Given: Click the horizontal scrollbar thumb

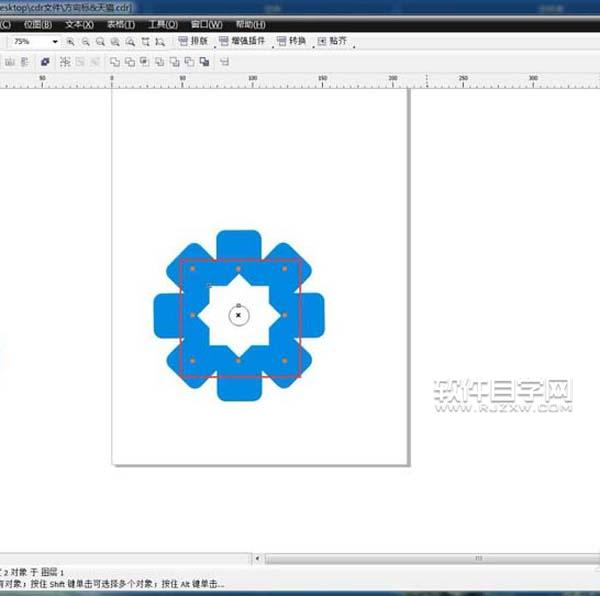Looking at the screenshot, I should [480, 559].
